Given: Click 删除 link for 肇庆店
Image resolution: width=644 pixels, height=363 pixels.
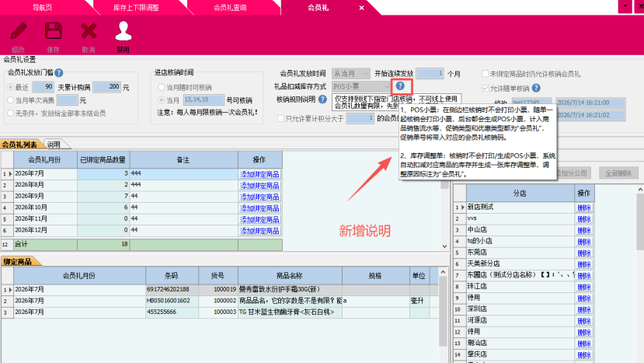Looking at the screenshot, I should tap(584, 354).
